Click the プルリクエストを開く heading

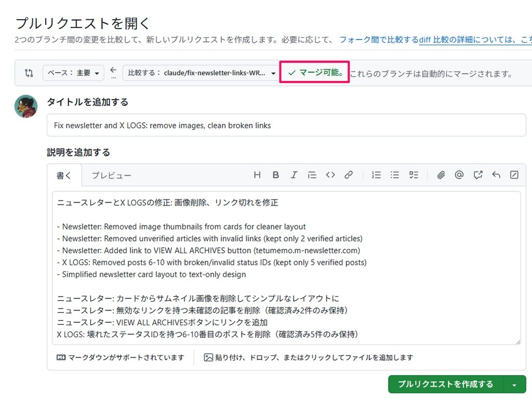[x=83, y=23]
